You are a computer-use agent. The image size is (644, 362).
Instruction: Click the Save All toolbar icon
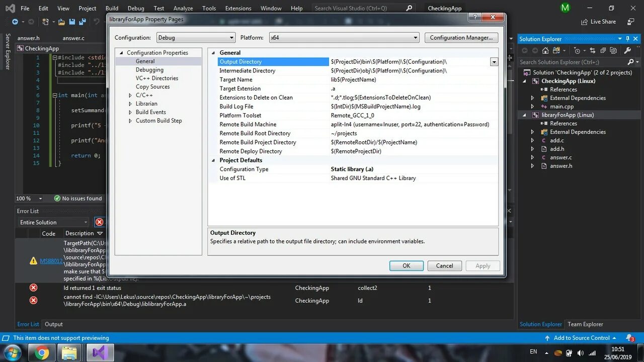point(83,22)
